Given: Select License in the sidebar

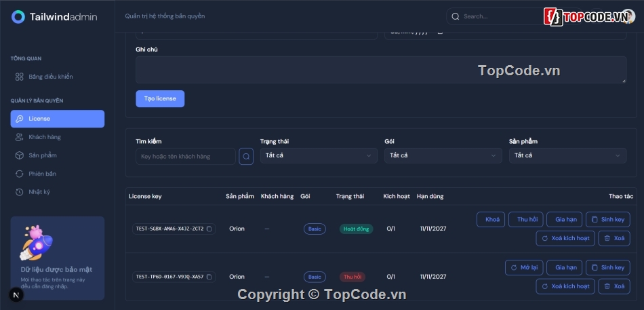Looking at the screenshot, I should tap(57, 119).
